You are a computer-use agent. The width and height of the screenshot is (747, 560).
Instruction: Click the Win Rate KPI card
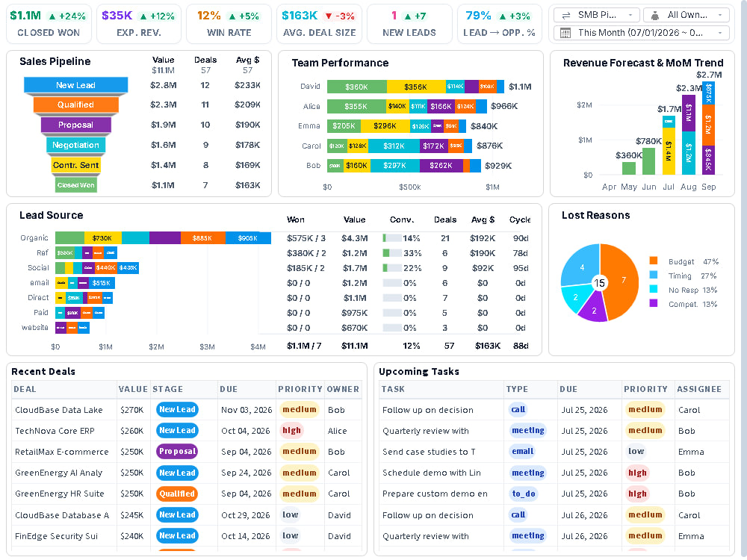click(229, 24)
